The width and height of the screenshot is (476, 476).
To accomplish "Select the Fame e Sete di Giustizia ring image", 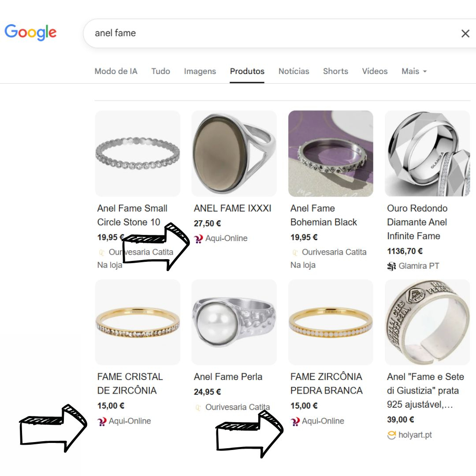I will tap(427, 322).
